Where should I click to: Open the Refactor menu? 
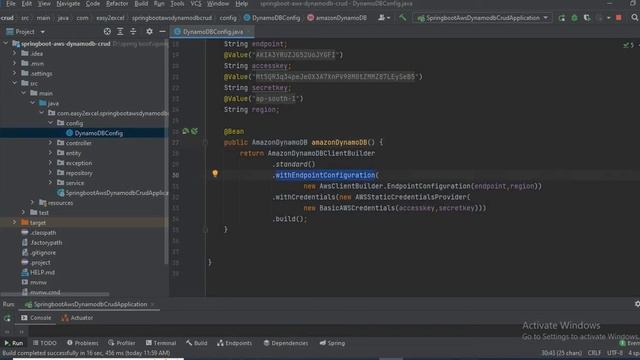[x=117, y=4]
